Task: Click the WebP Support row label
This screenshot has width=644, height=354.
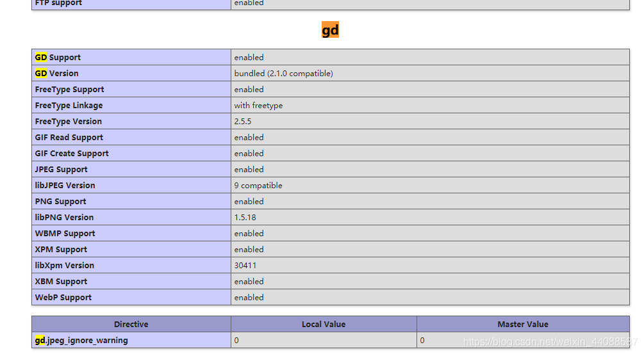Action: [63, 298]
